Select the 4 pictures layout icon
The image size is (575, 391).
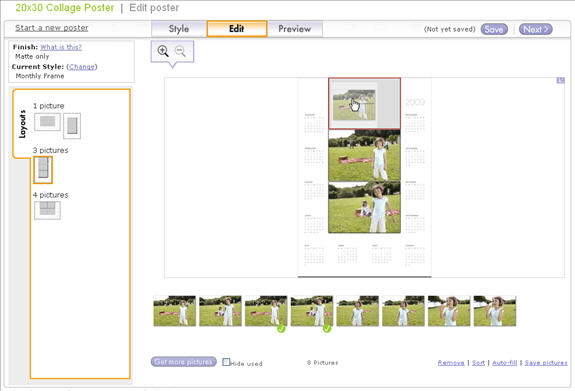coord(47,210)
